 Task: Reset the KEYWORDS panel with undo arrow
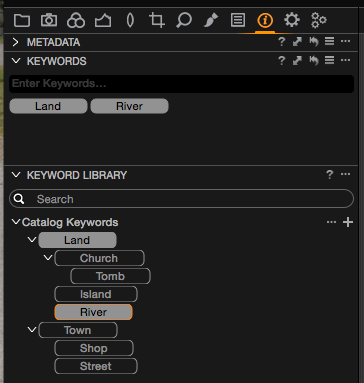coord(313,60)
